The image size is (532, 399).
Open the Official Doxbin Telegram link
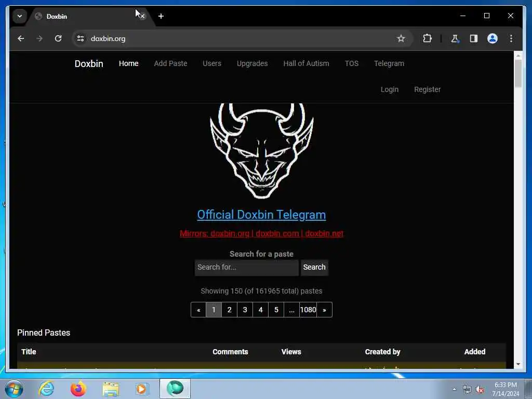point(262,215)
